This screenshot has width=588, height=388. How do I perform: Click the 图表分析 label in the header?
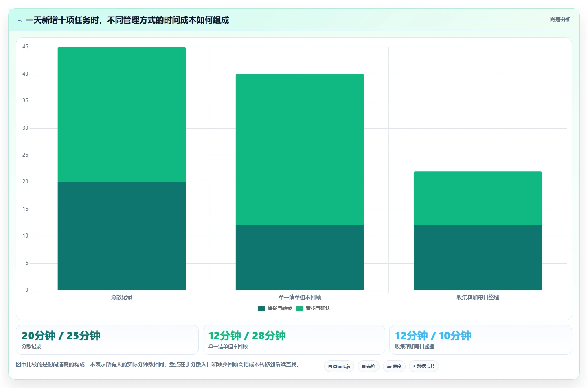click(x=560, y=20)
